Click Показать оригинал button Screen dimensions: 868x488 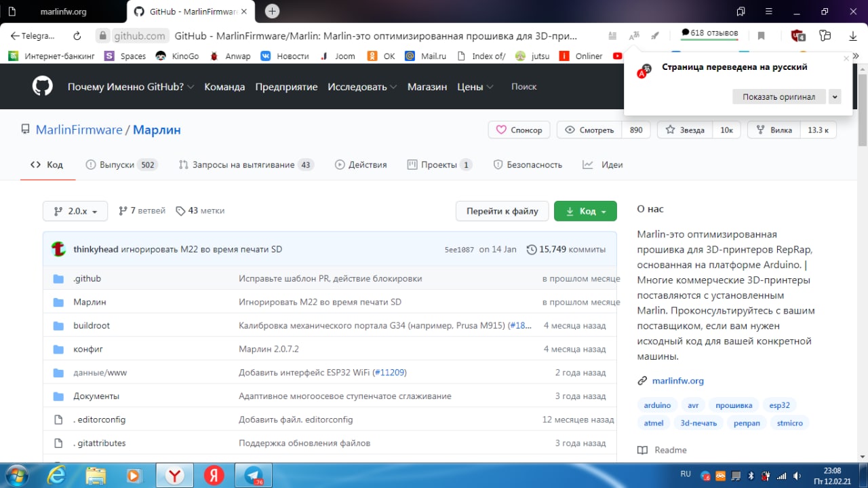[779, 96]
